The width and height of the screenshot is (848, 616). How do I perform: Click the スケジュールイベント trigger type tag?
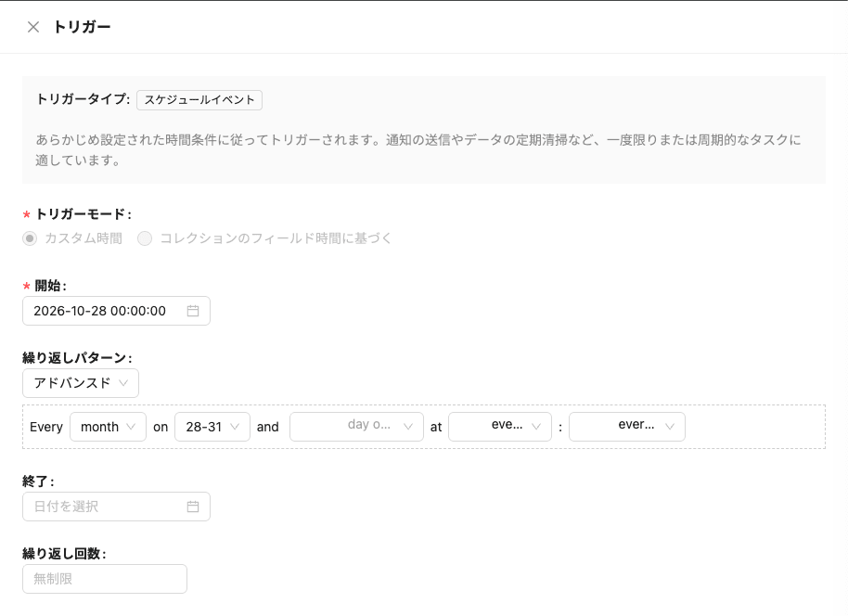click(x=199, y=100)
